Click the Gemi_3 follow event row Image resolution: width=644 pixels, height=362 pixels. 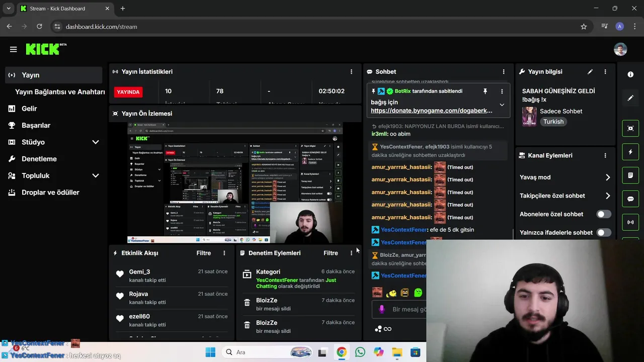pos(172,276)
